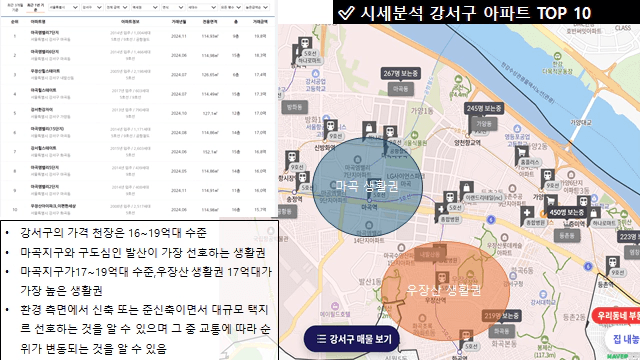Select the 최근 1년 기준 tab

coord(36,7)
